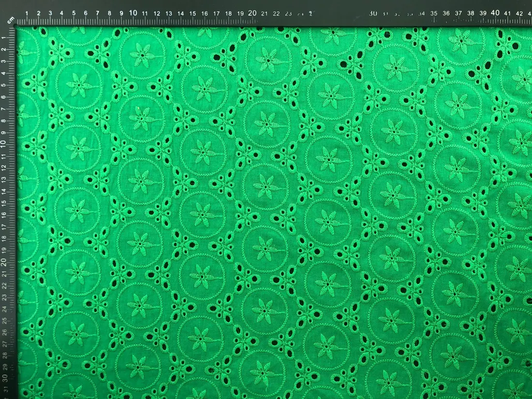Click the 18 mark on the top ruler
The image size is (532, 399).
(228, 13)
